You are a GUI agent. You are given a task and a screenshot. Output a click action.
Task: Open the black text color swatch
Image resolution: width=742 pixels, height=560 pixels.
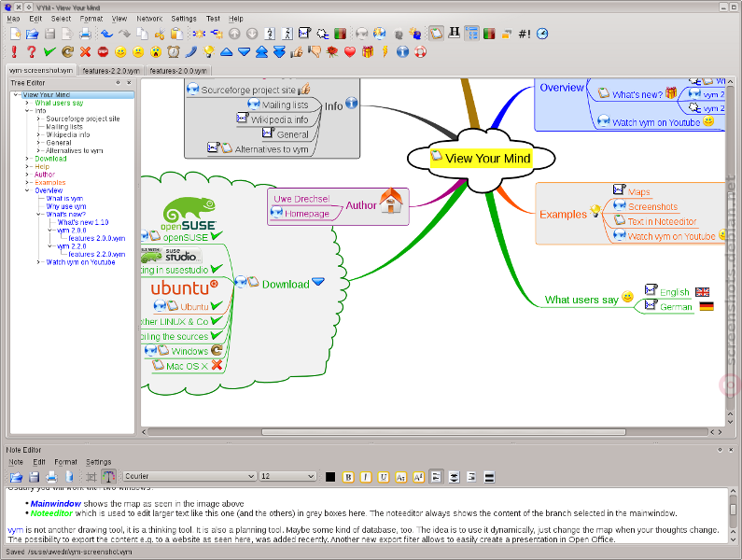[x=330, y=477]
